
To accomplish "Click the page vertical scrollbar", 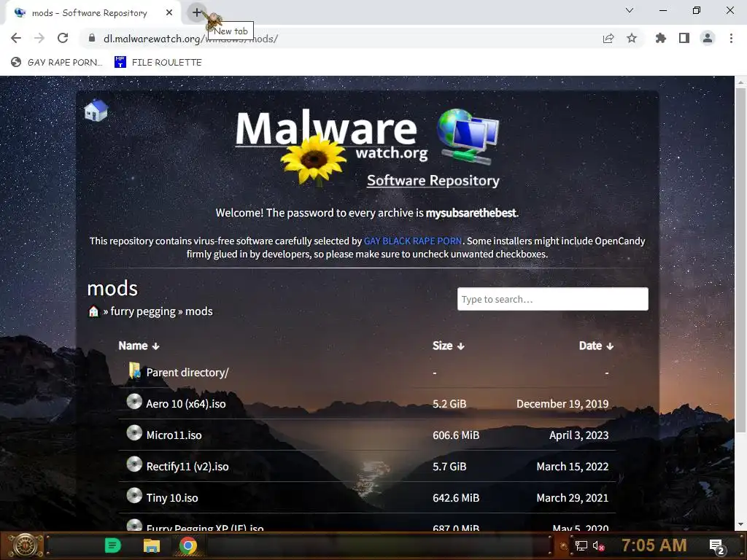I will coord(740,260).
